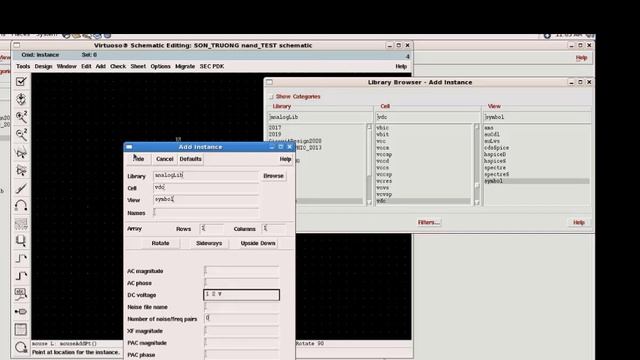Viewport: 640px width, 360px height.
Task: Open the Check menu
Action: (x=118, y=66)
